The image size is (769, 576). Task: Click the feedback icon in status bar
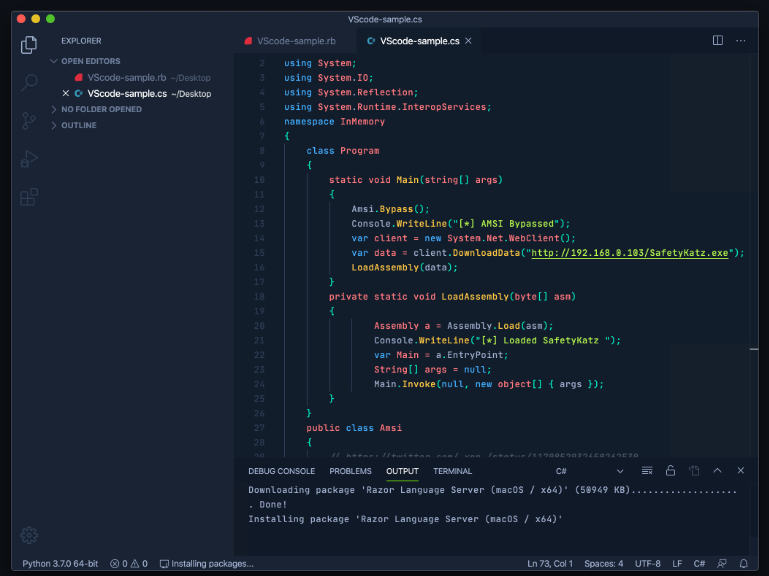click(721, 564)
